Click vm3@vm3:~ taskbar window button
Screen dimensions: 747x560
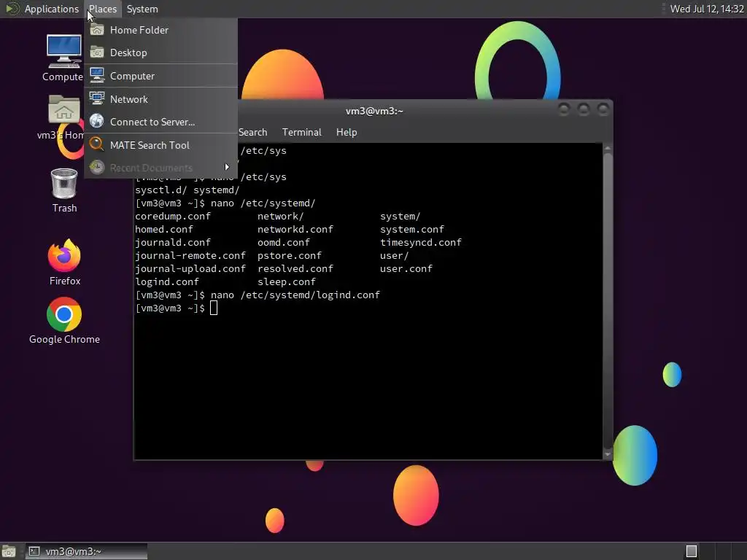click(86, 551)
